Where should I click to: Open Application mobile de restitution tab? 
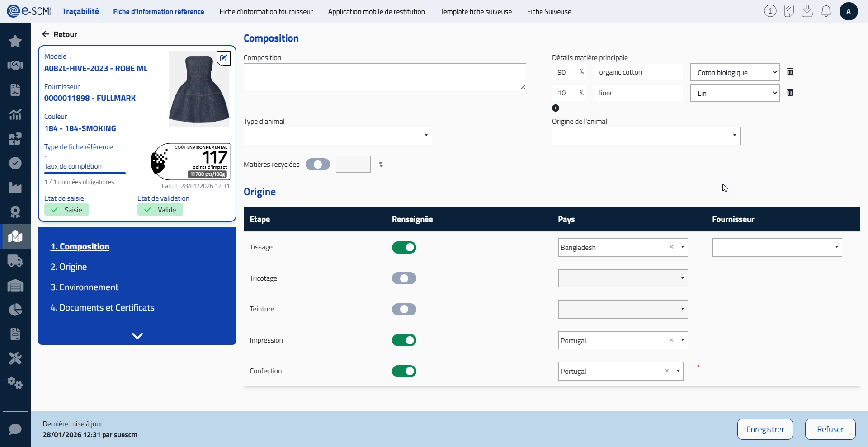[x=377, y=11]
